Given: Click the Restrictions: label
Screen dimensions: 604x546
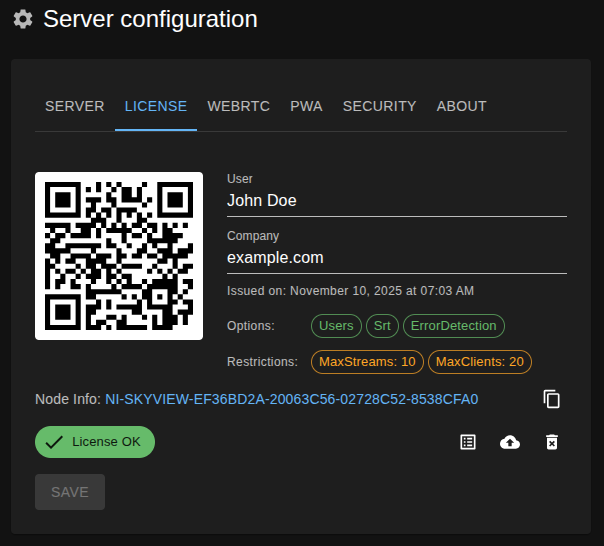Looking at the screenshot, I should [262, 362].
